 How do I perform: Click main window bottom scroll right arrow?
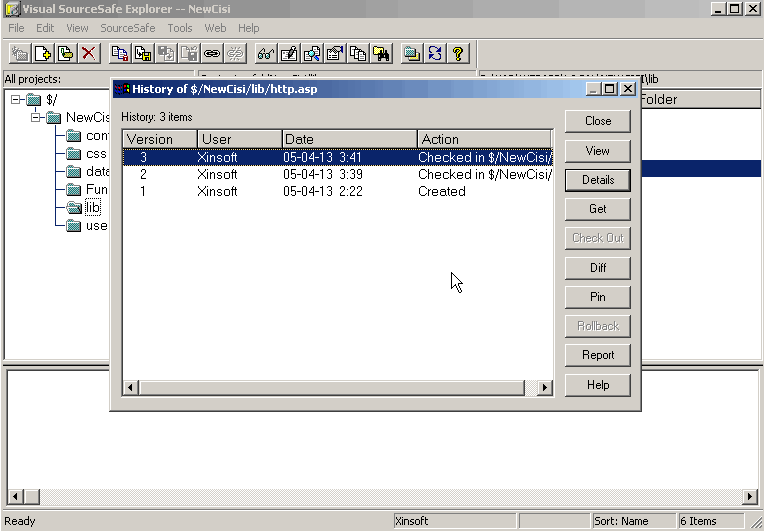pos(750,497)
